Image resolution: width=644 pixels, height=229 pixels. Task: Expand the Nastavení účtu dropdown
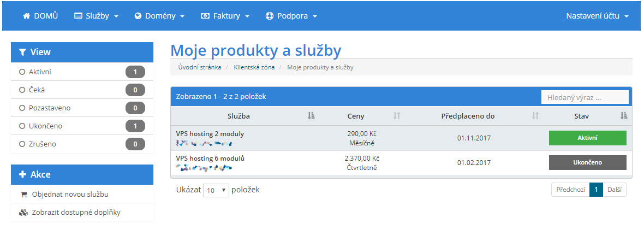tap(597, 16)
